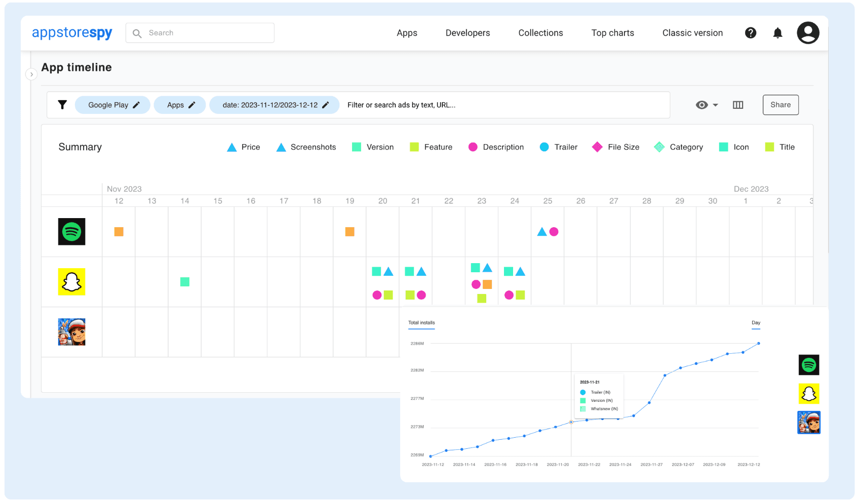Click the Share button
This screenshot has height=504, width=858.
(780, 105)
